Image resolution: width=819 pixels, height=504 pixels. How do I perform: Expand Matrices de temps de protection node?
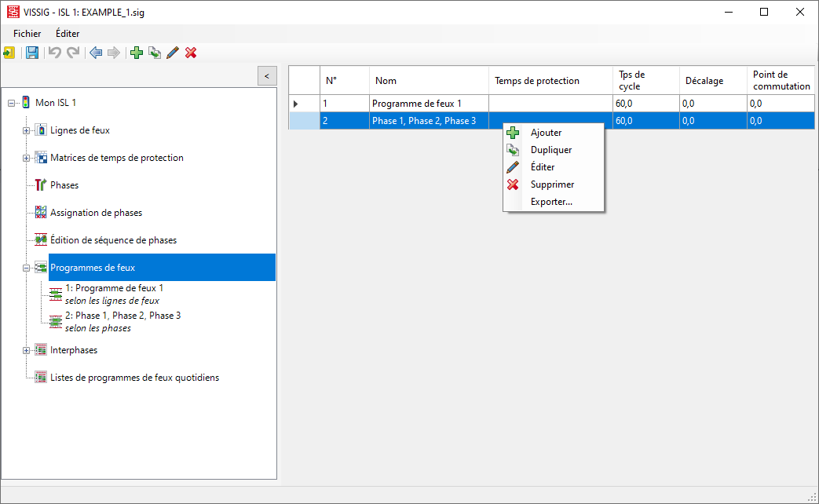pos(27,158)
